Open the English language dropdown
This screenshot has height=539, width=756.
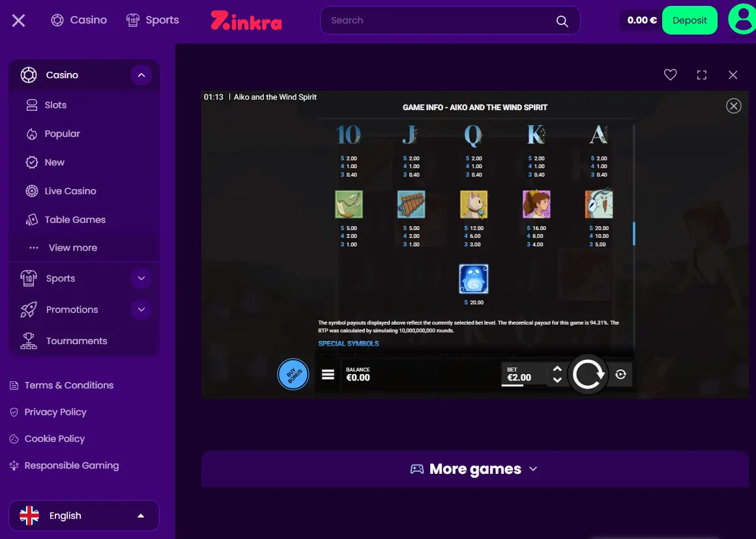pyautogui.click(x=84, y=516)
